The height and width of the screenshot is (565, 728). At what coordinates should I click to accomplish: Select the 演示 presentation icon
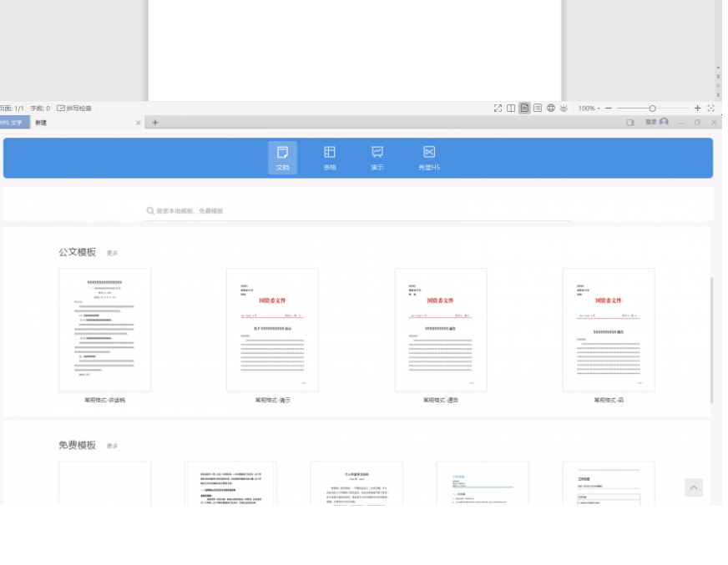click(x=377, y=158)
